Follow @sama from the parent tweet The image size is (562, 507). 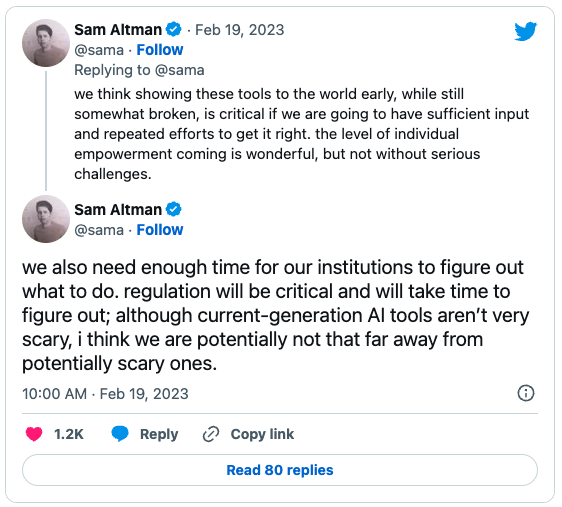[x=160, y=50]
